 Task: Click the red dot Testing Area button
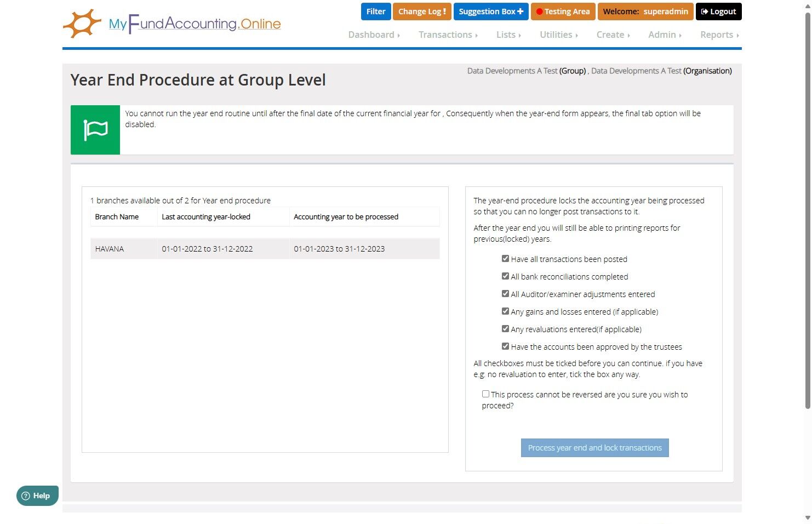coord(563,12)
